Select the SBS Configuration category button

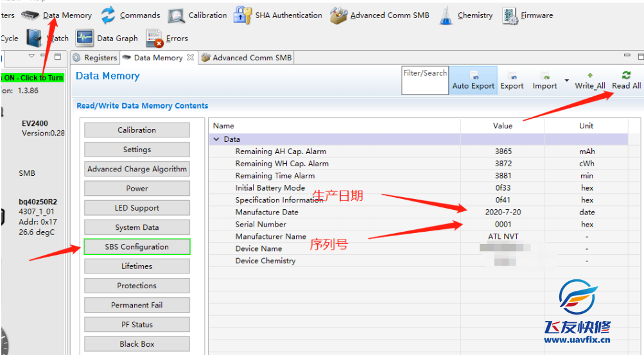click(137, 247)
